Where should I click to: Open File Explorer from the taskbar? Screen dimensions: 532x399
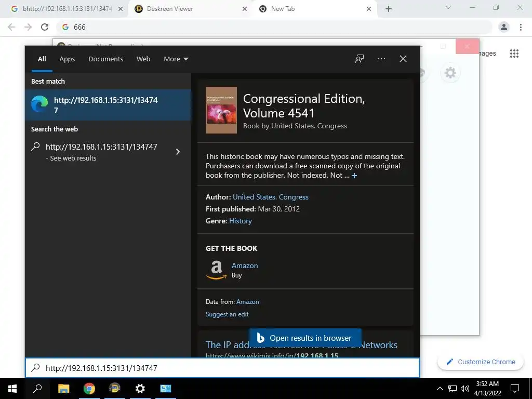pyautogui.click(x=63, y=389)
